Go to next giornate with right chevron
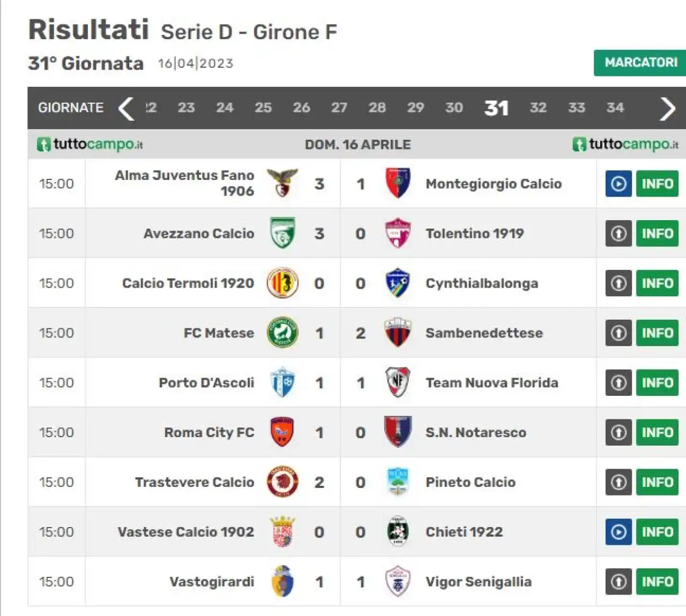The width and height of the screenshot is (686, 616). pyautogui.click(x=667, y=108)
